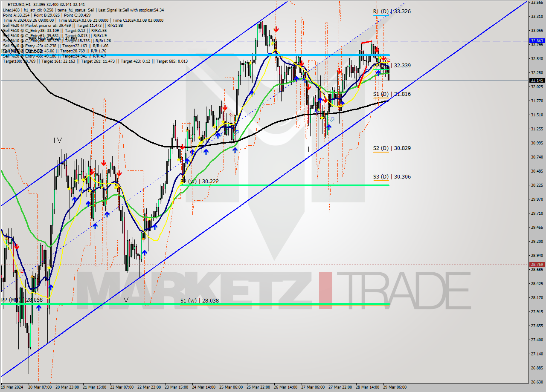The image size is (546, 392).
Task: Click the 'Point A:33.254' info line
Action: click(46, 15)
